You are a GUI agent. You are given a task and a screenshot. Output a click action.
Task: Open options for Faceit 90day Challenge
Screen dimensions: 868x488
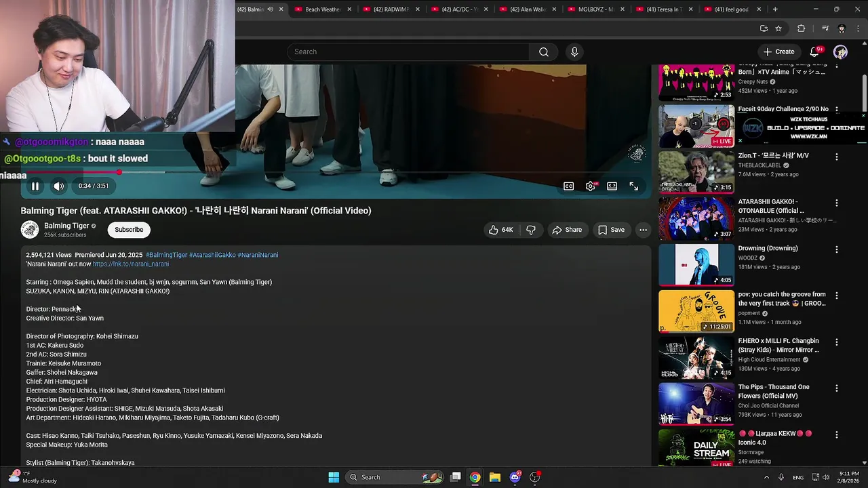(837, 110)
